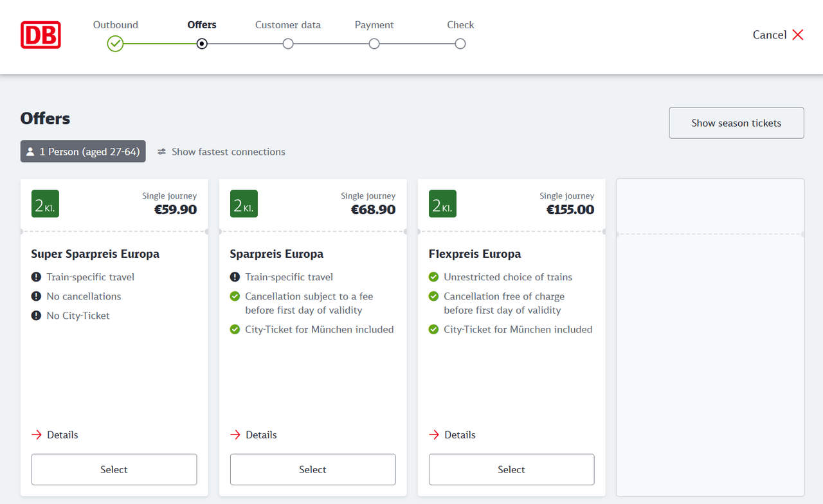
Task: Click the €155.00 price
Action: 570,210
